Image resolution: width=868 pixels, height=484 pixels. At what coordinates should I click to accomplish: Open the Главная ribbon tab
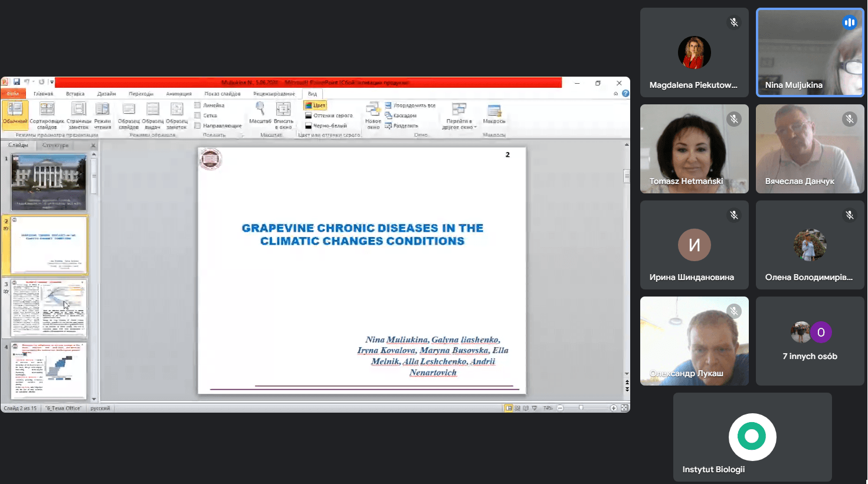tap(43, 94)
